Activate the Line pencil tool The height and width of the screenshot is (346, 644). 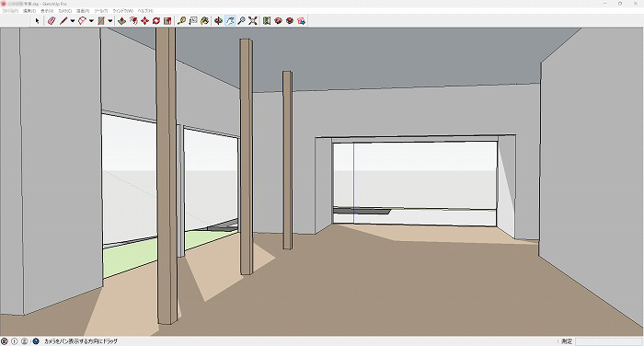[63, 20]
